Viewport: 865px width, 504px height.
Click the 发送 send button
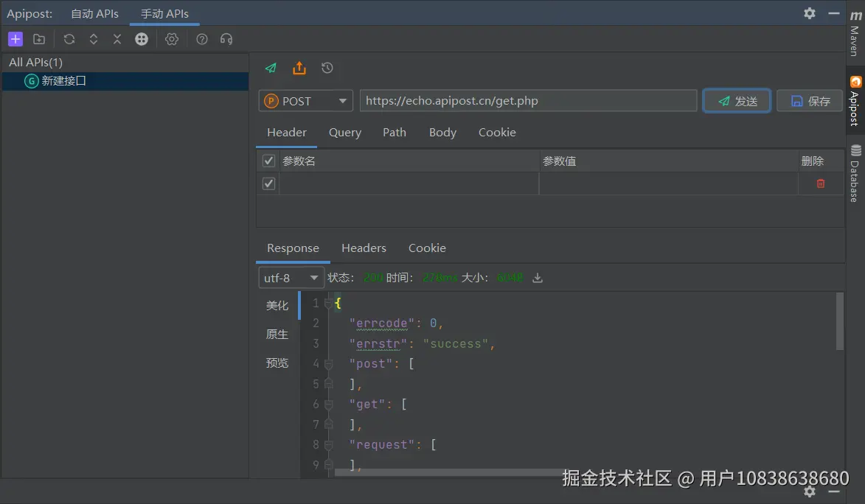click(737, 101)
